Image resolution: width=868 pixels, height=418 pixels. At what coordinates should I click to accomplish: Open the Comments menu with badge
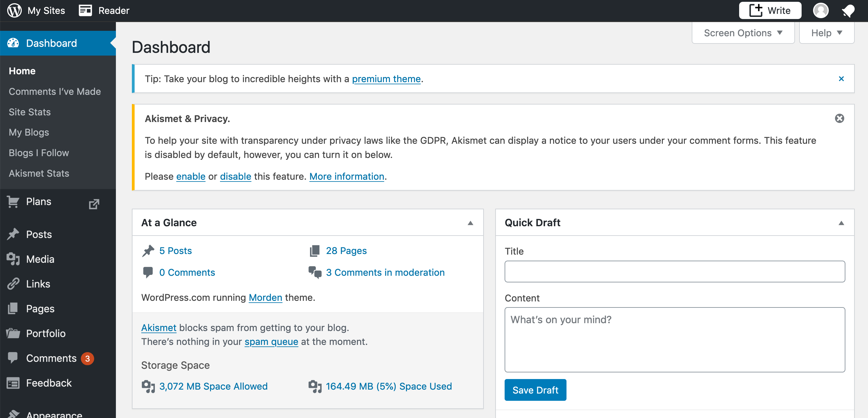[x=51, y=358]
